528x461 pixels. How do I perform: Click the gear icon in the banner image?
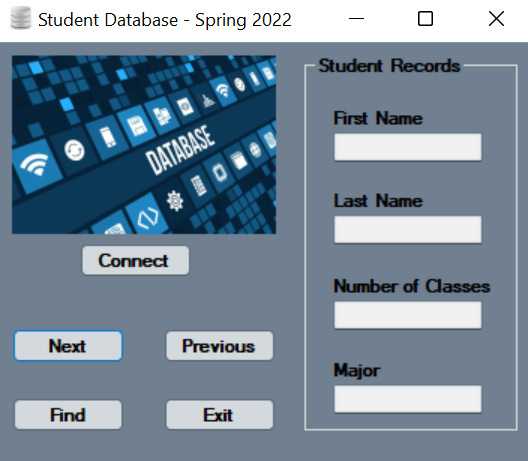pos(175,201)
